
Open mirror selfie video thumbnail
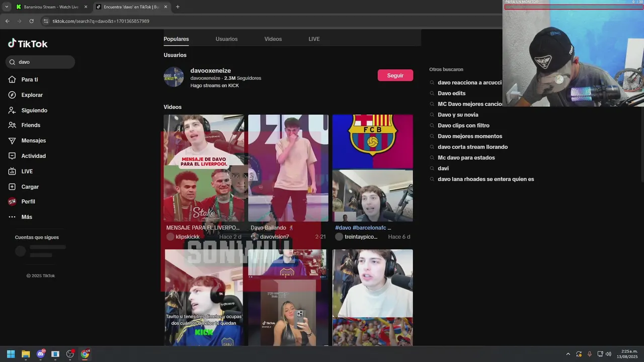tap(288, 298)
